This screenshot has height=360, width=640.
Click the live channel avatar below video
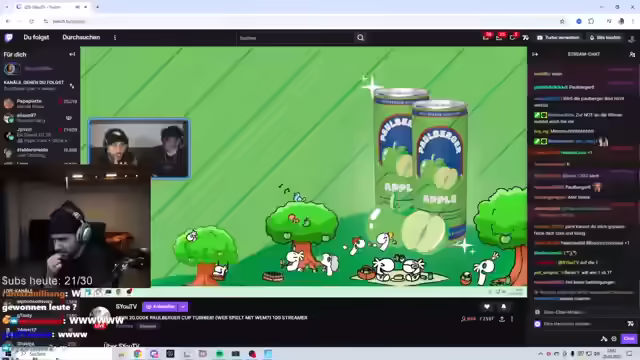click(x=100, y=317)
